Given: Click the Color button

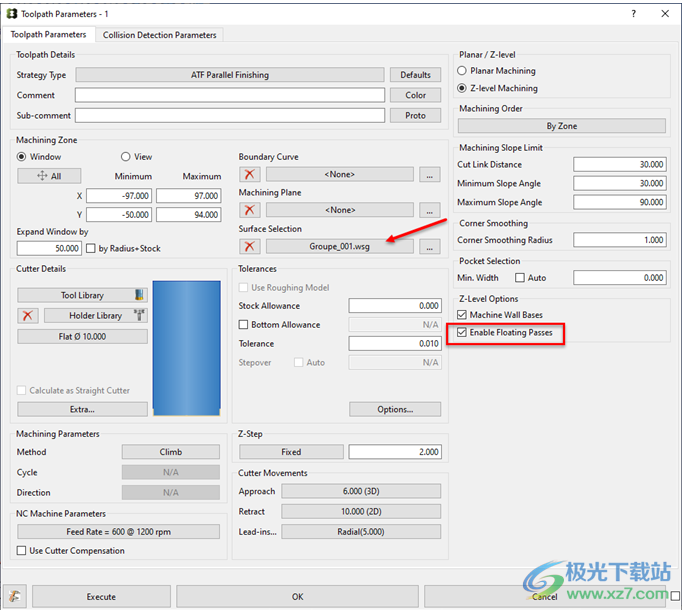Looking at the screenshot, I should (x=415, y=95).
